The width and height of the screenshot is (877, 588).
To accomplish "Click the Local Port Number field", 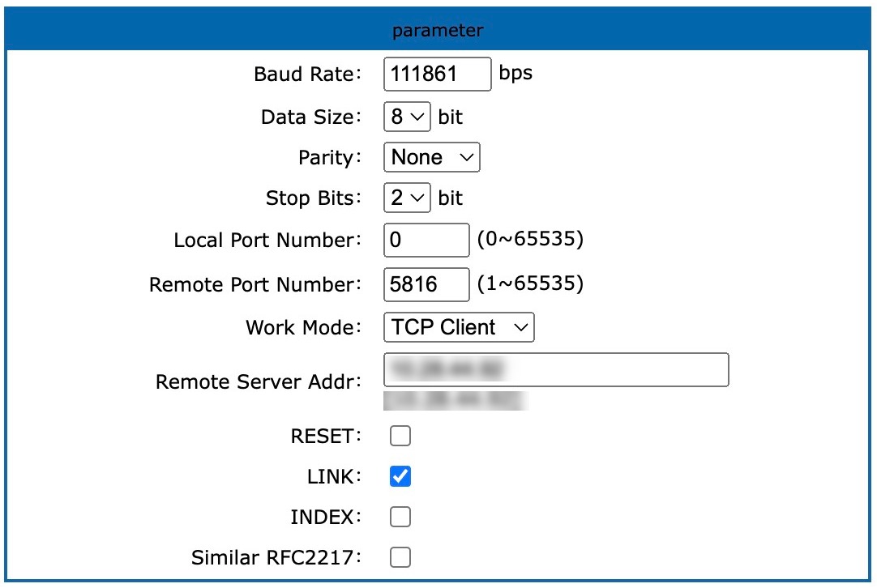I will pyautogui.click(x=426, y=240).
